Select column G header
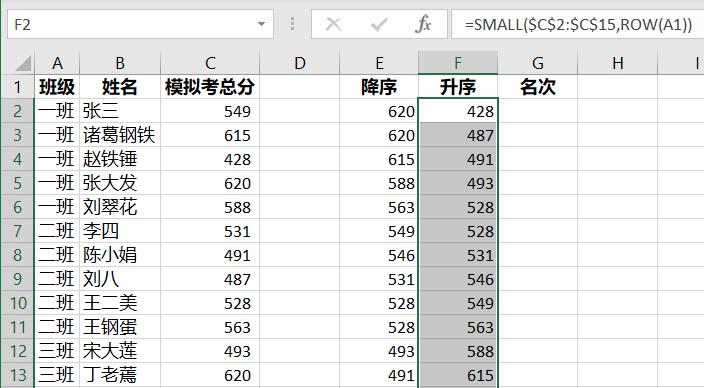 tap(538, 63)
